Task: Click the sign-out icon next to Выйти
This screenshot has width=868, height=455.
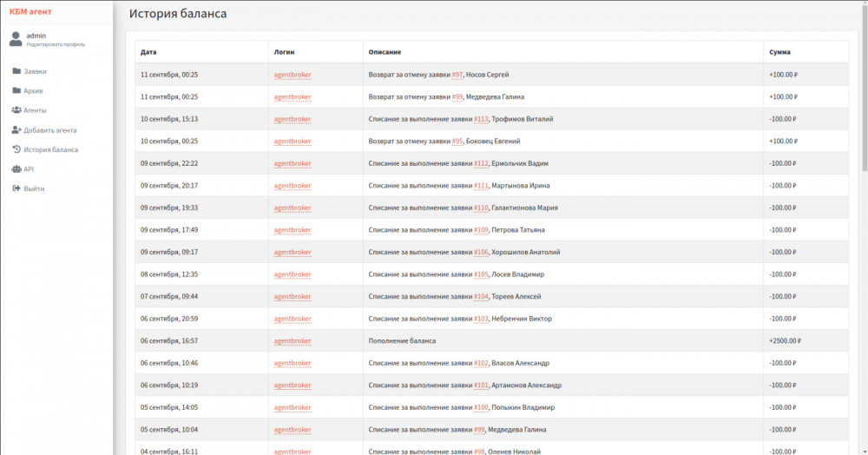Action: [16, 188]
